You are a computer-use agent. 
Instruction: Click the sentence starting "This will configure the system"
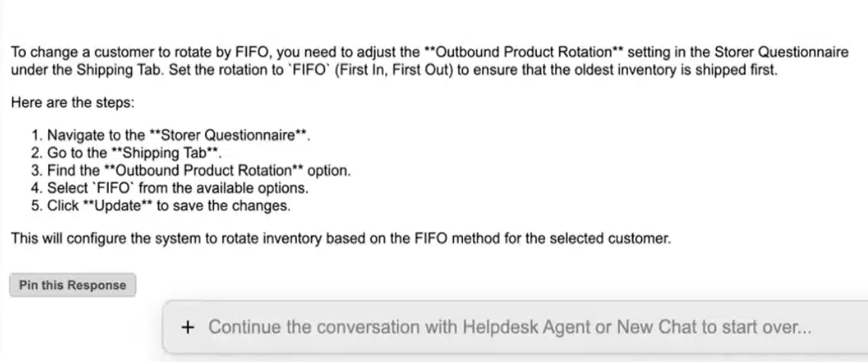[x=341, y=238]
